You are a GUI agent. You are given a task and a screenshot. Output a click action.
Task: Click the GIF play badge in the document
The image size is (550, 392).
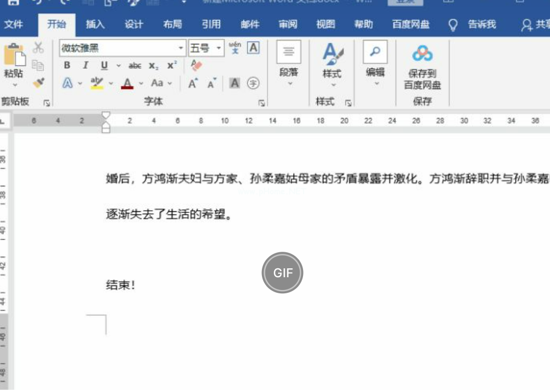click(x=282, y=273)
